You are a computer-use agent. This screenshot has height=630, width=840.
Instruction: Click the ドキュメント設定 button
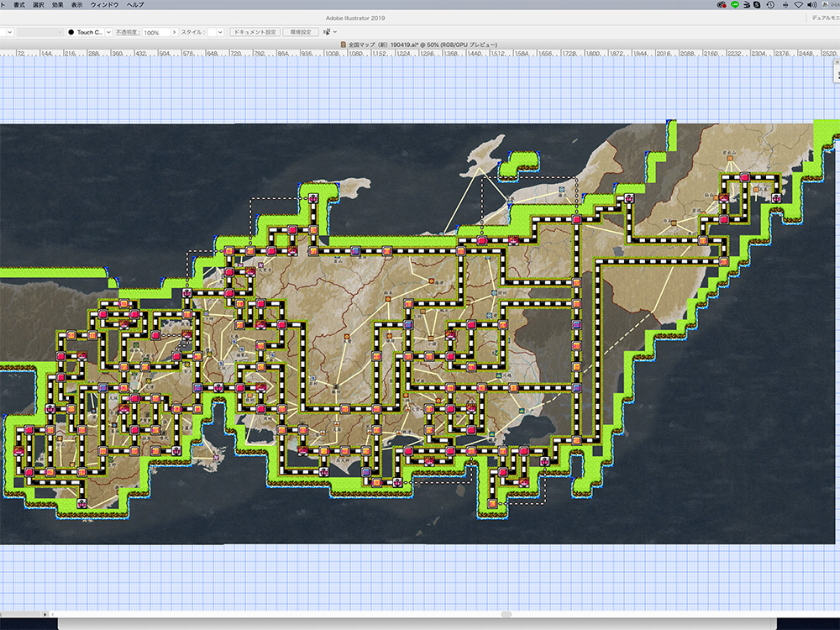pyautogui.click(x=254, y=32)
